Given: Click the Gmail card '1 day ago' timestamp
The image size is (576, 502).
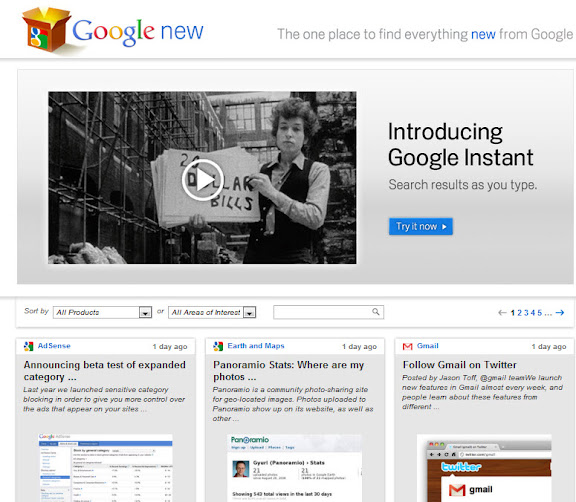Looking at the screenshot, I should (x=549, y=346).
